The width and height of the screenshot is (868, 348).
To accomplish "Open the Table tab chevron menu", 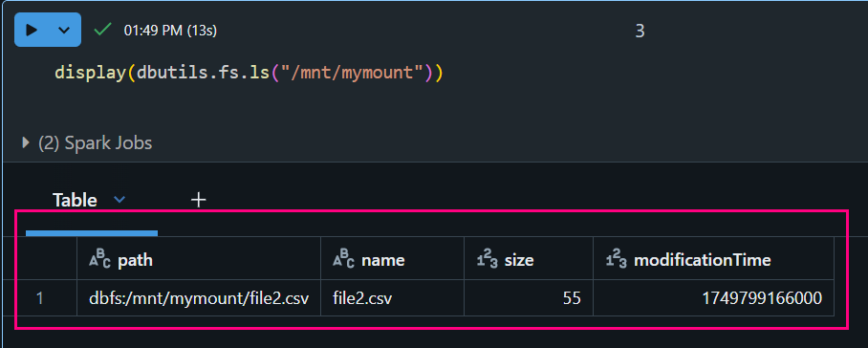I will point(119,200).
